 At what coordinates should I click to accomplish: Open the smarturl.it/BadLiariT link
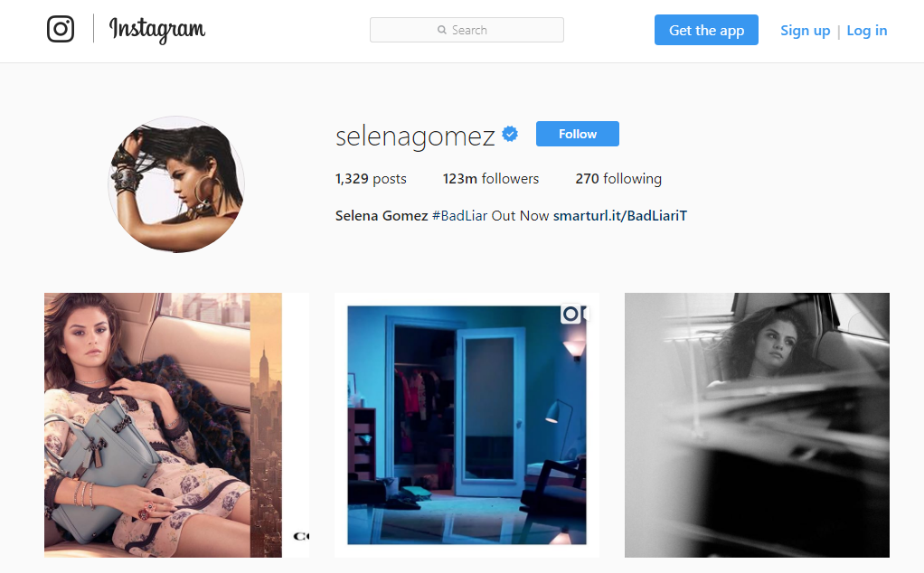[x=620, y=216]
